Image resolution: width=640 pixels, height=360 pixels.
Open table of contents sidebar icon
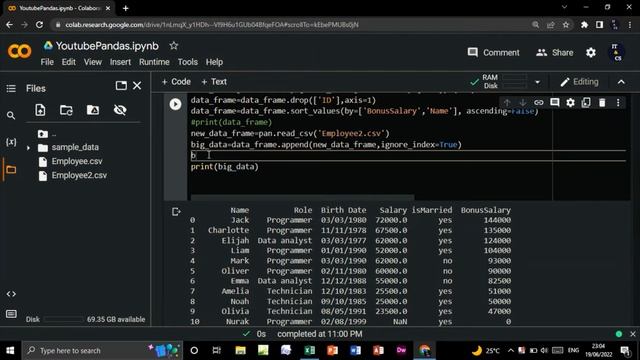(11, 89)
